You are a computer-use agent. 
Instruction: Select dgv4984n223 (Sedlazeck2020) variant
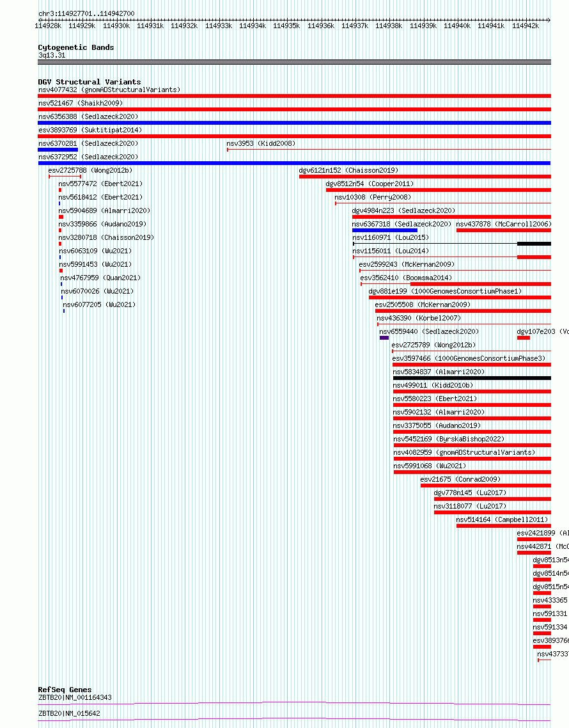404,210
